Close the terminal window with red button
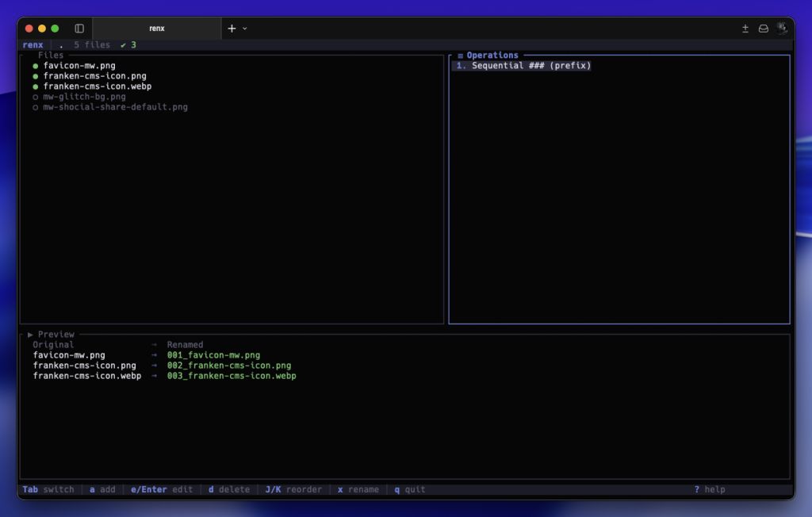The height and width of the screenshot is (517, 812). pos(29,29)
